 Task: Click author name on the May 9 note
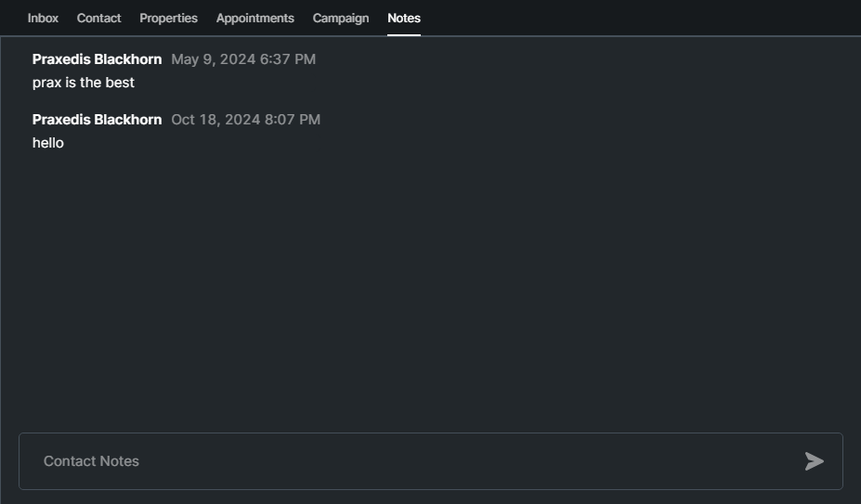pyautogui.click(x=97, y=59)
